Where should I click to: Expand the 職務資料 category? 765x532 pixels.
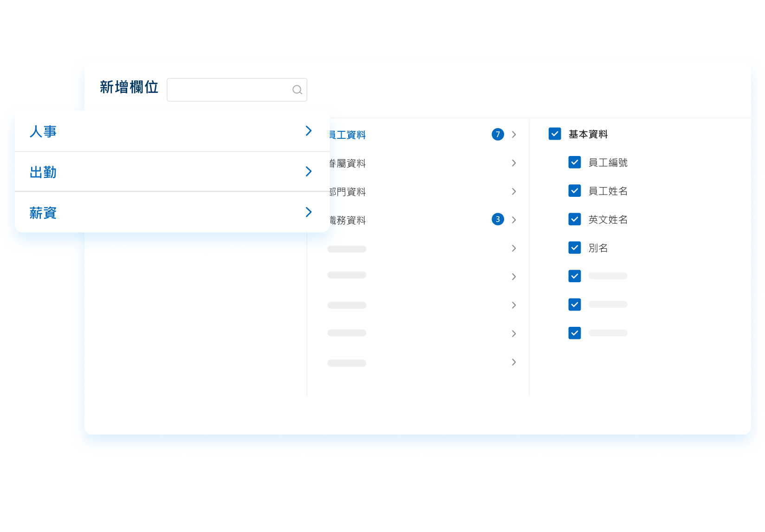514,220
